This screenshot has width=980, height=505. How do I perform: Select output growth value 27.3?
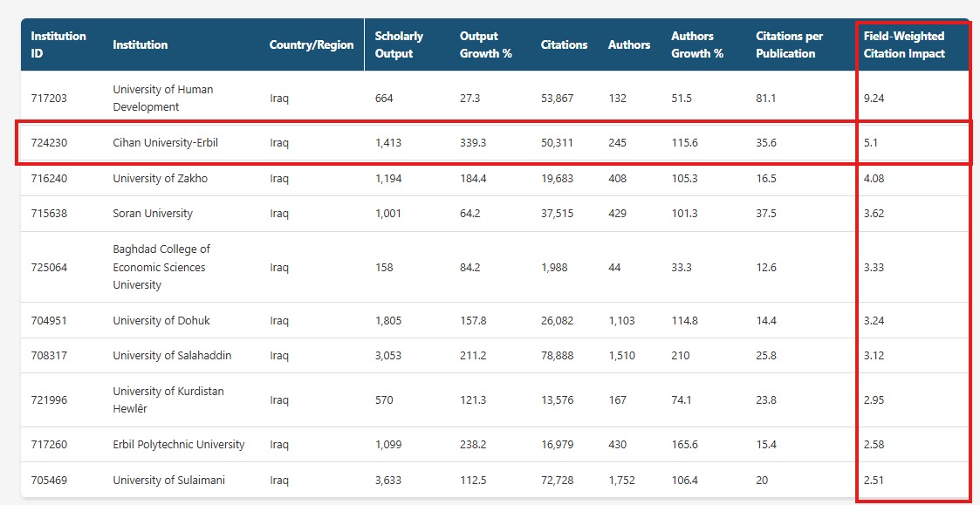click(470, 99)
